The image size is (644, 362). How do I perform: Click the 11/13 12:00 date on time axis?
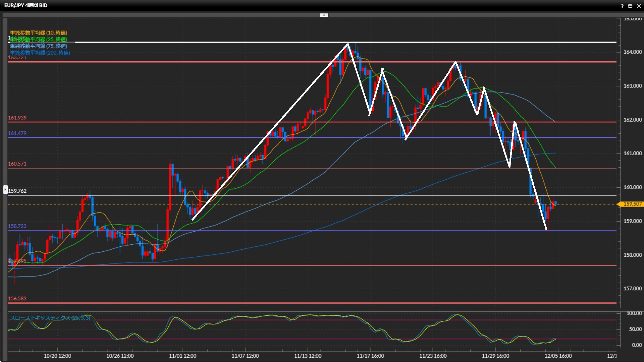click(308, 356)
